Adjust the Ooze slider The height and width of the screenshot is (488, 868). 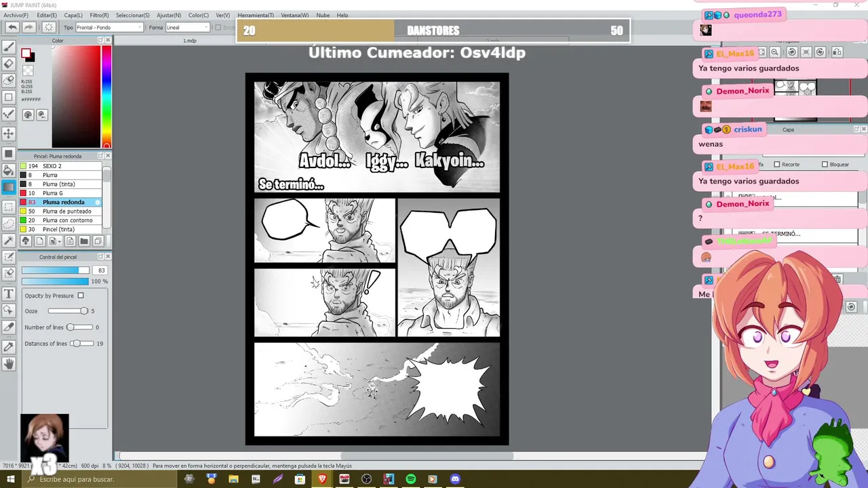(68, 311)
